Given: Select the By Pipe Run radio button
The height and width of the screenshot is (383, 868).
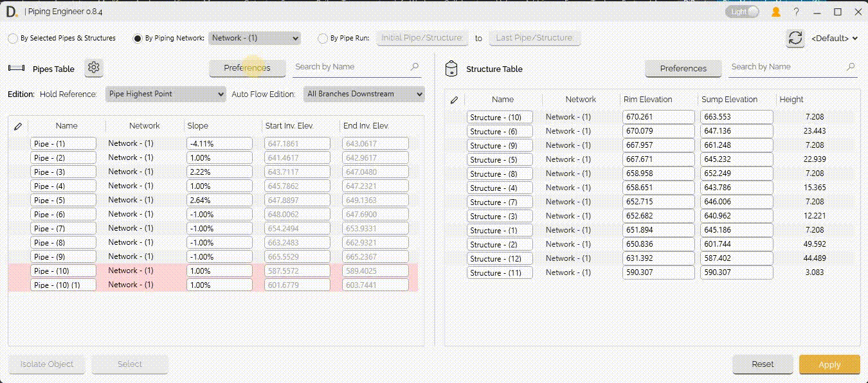Looking at the screenshot, I should click(x=323, y=39).
